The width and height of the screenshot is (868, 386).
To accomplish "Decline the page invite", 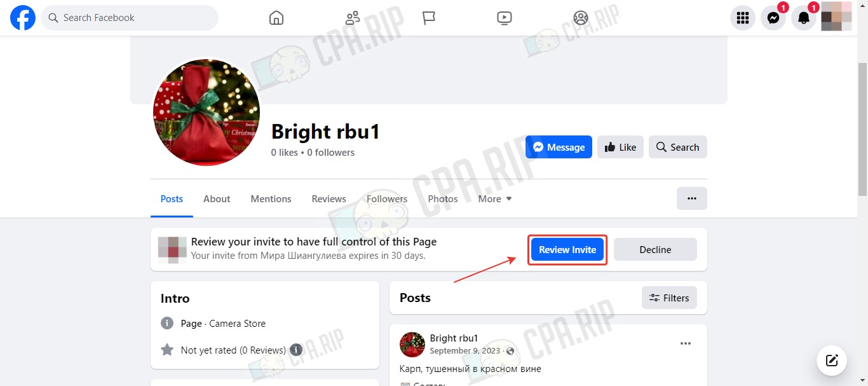I will [x=655, y=249].
